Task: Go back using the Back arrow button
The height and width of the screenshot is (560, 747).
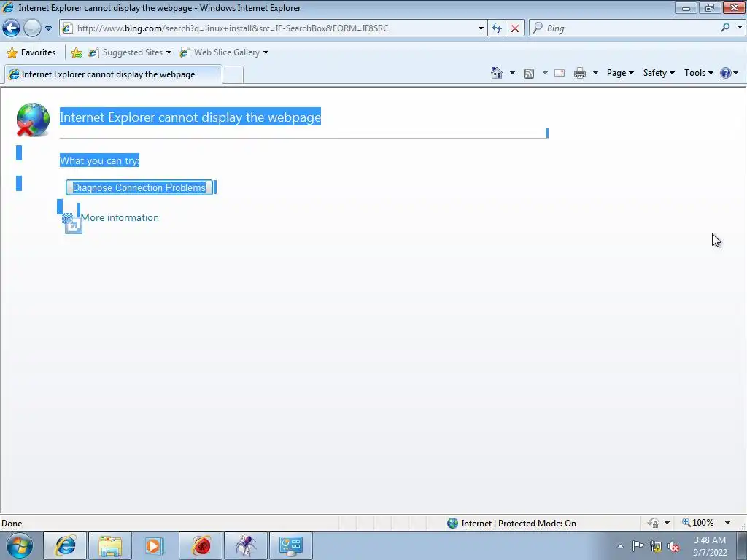Action: (12, 28)
